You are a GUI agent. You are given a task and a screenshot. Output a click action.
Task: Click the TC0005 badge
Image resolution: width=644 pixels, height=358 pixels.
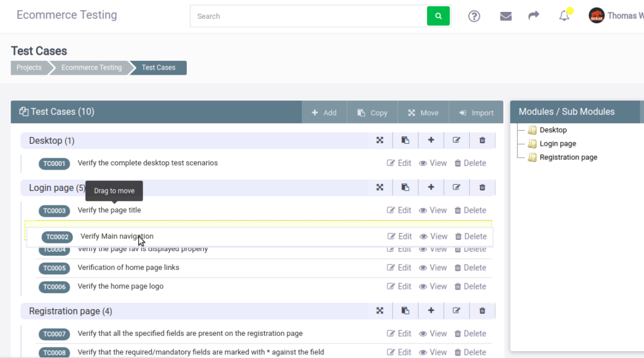coord(54,268)
